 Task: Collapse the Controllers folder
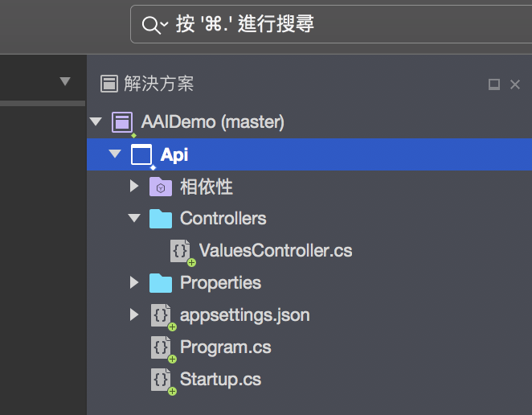[x=134, y=218]
